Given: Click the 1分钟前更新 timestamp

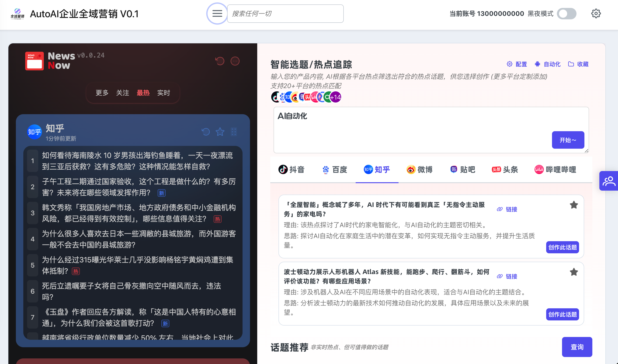Looking at the screenshot, I should 61,139.
